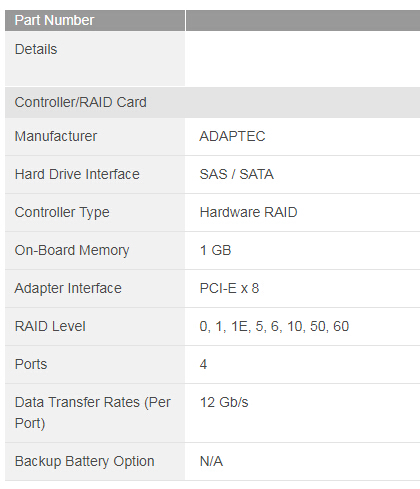Image resolution: width=420 pixels, height=489 pixels.
Task: Click the Ports label
Action: 31,364
